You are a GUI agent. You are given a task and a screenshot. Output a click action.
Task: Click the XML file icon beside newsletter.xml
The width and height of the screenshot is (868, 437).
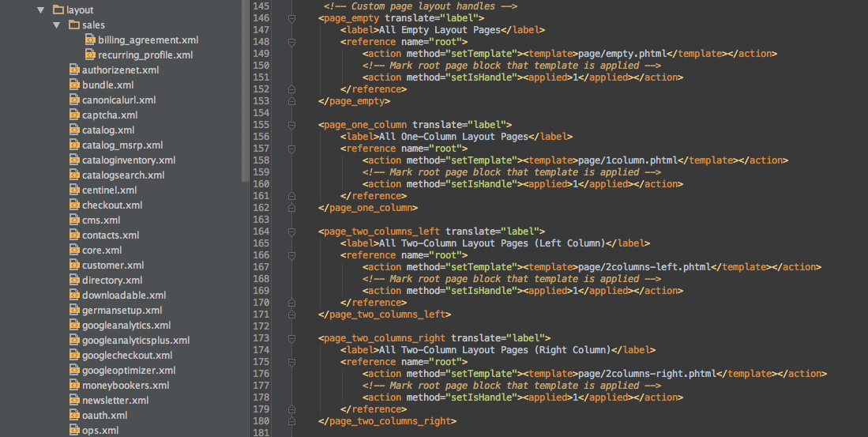[75, 401]
